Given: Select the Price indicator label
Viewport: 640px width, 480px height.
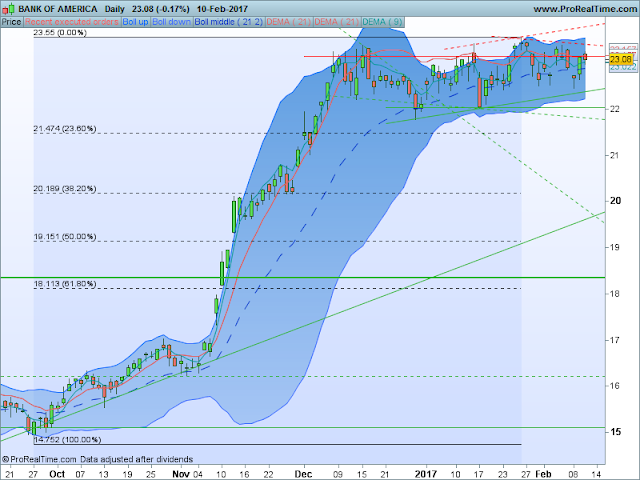Looking at the screenshot, I should coord(11,22).
